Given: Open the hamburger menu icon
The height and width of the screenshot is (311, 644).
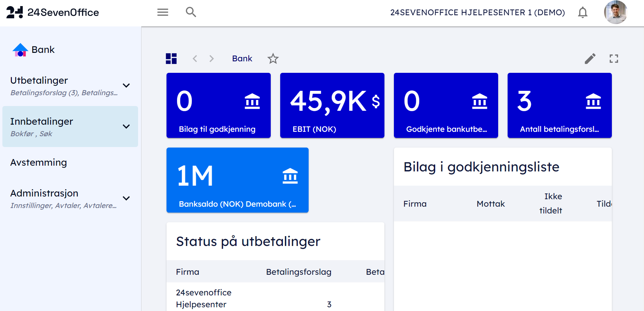Looking at the screenshot, I should [x=162, y=13].
